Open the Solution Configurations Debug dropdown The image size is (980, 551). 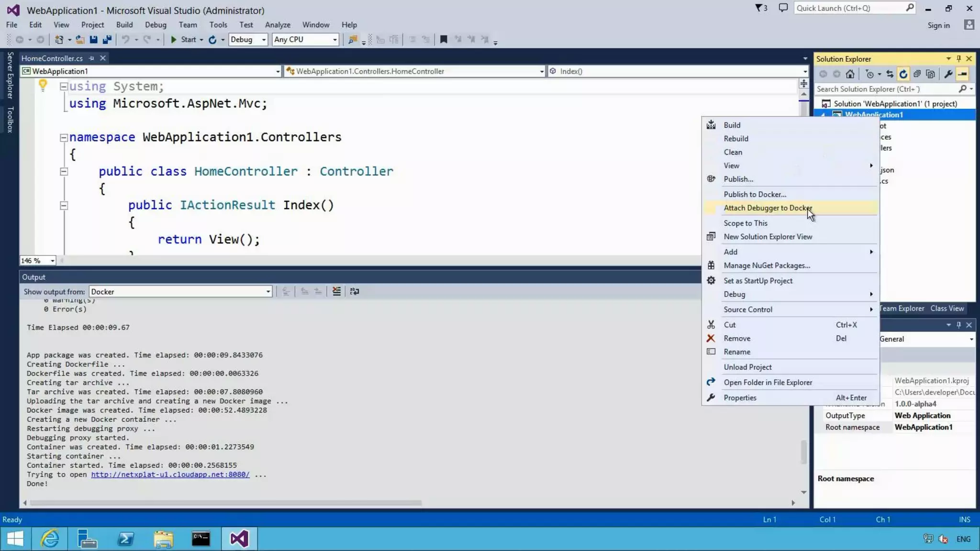[x=248, y=40]
